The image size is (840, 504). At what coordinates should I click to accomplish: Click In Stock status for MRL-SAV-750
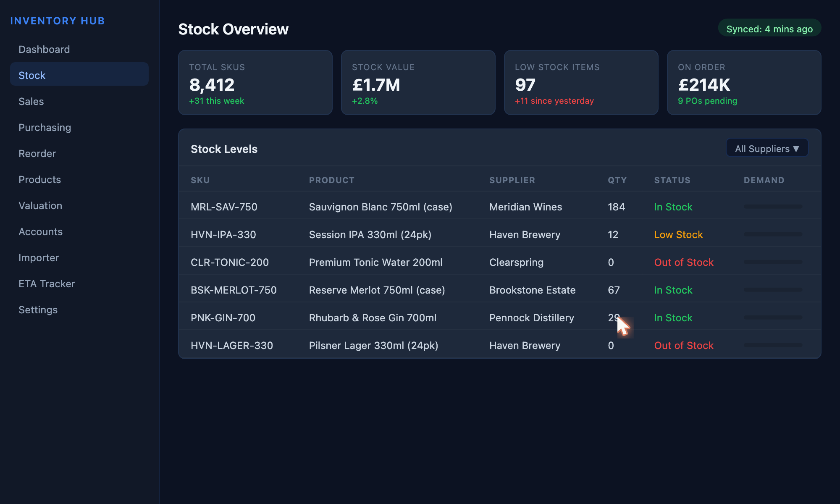click(673, 207)
